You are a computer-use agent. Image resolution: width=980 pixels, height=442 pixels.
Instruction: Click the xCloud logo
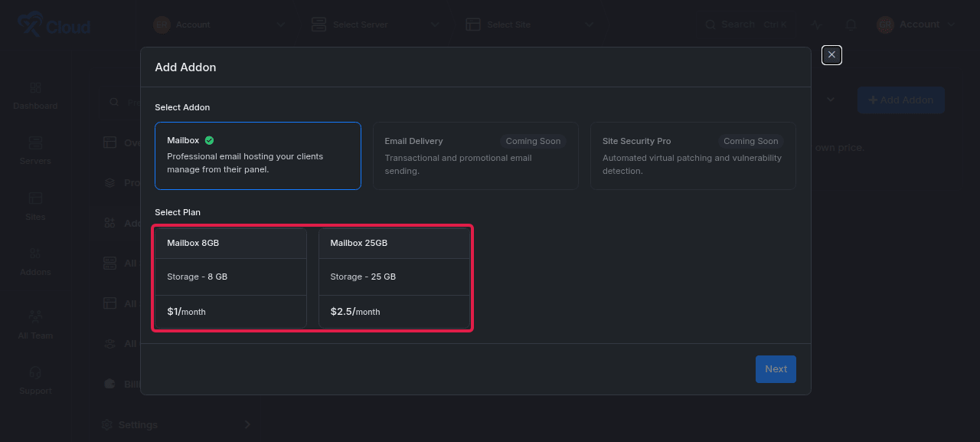coord(54,25)
